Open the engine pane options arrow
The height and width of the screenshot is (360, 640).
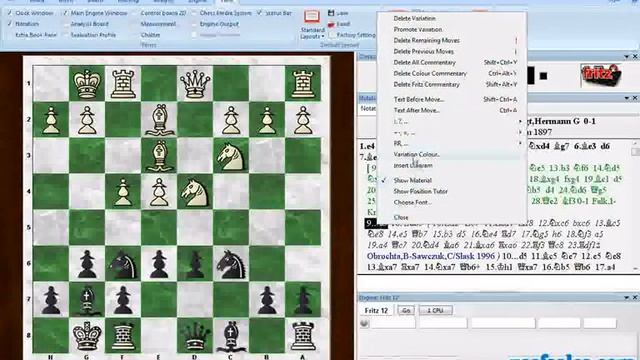[x=627, y=298]
